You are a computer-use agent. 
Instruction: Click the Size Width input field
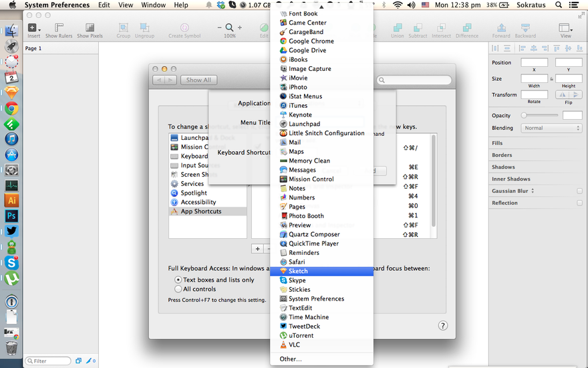(x=534, y=78)
